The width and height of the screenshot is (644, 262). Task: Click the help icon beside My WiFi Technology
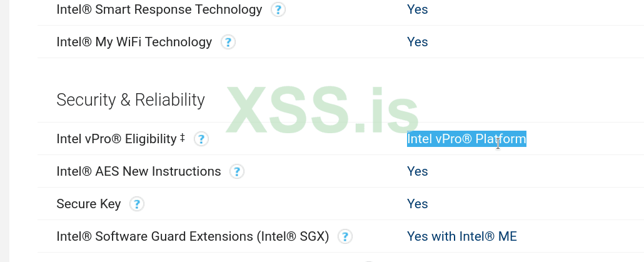click(x=228, y=43)
